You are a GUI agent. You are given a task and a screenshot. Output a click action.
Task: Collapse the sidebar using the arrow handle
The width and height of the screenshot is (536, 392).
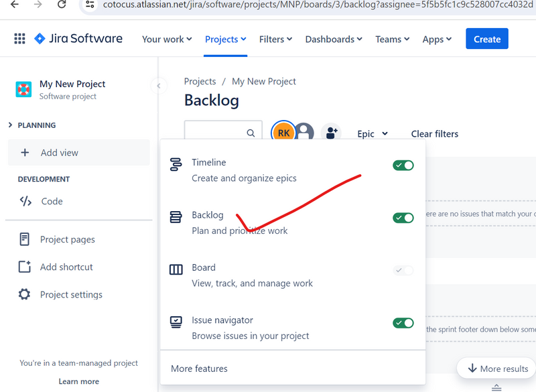[159, 85]
